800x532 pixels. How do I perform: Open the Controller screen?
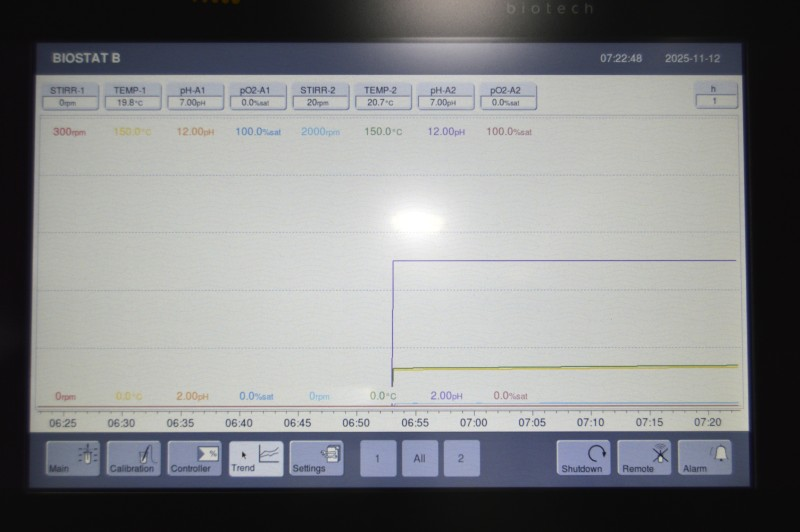tap(194, 458)
